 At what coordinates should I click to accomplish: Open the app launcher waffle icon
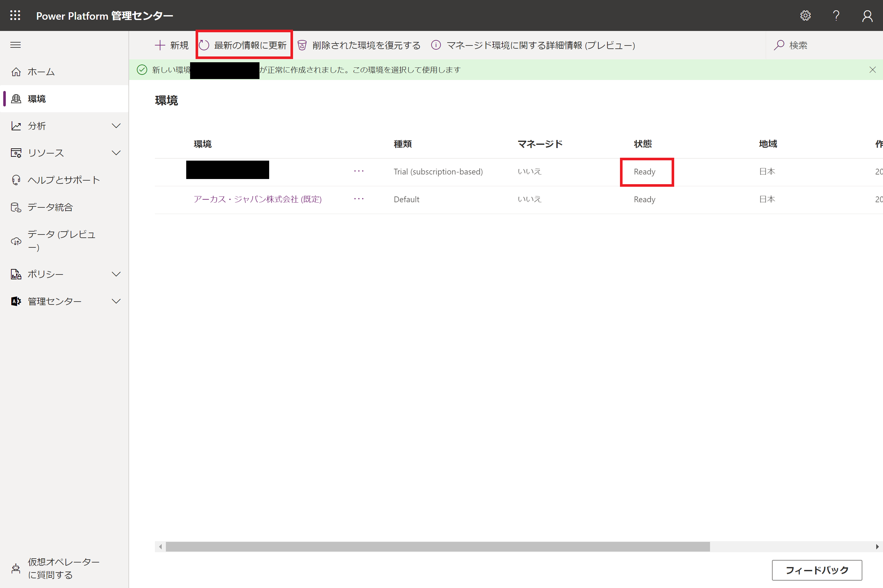pyautogui.click(x=15, y=15)
